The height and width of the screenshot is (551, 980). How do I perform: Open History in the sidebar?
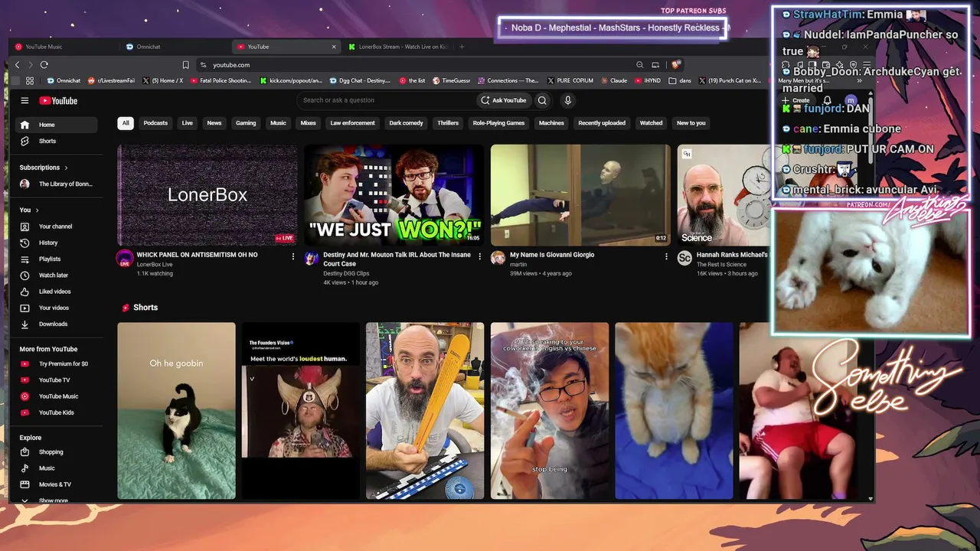57,243
